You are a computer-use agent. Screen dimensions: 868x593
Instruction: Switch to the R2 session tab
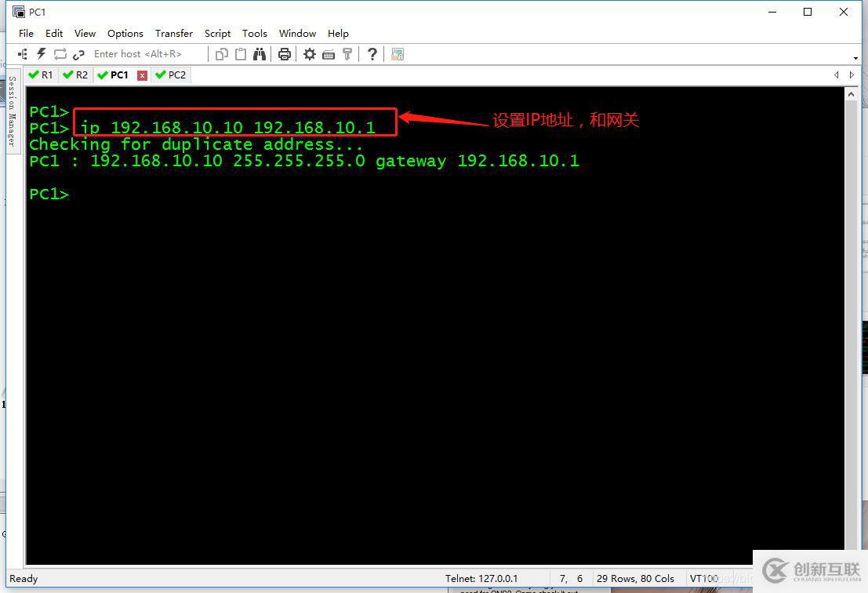coord(75,75)
